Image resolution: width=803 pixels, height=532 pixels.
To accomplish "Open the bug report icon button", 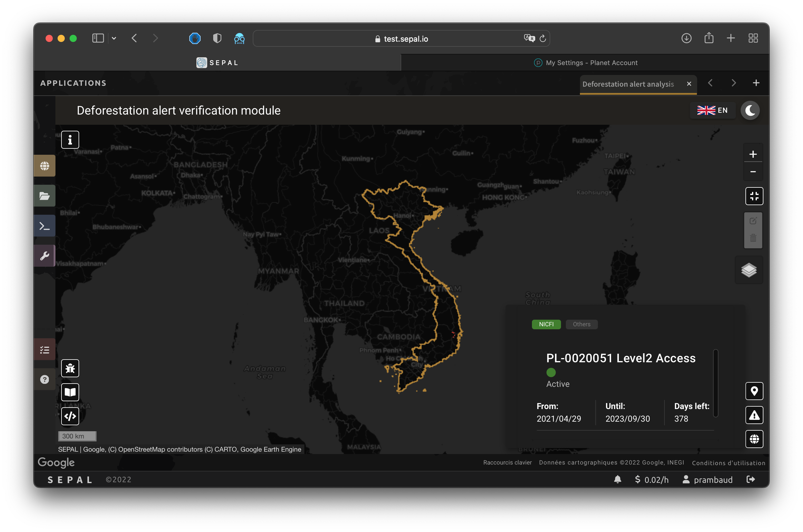I will [x=70, y=368].
